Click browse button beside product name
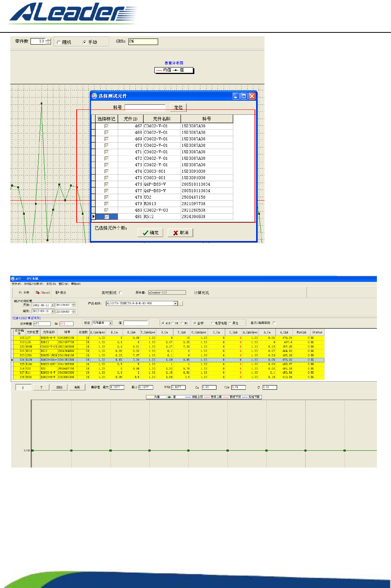The image size is (391, 588). coord(181,304)
